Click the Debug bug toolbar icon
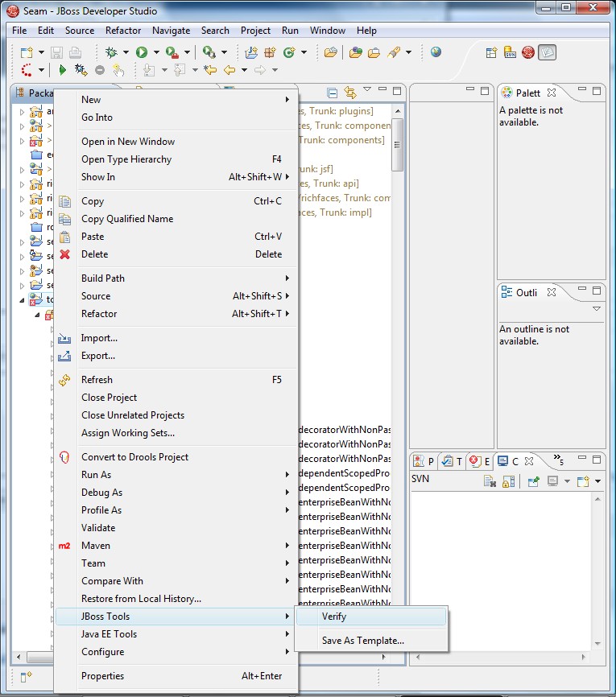This screenshot has height=697, width=616. point(111,52)
